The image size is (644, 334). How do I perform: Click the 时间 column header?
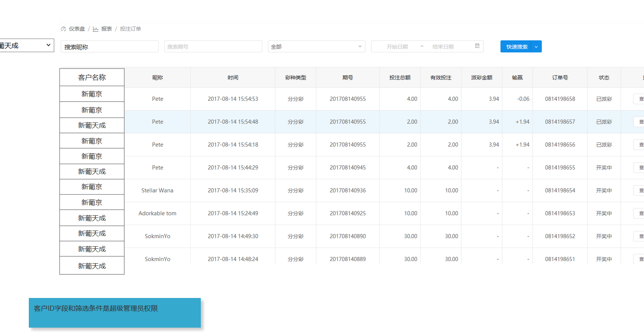pyautogui.click(x=233, y=78)
